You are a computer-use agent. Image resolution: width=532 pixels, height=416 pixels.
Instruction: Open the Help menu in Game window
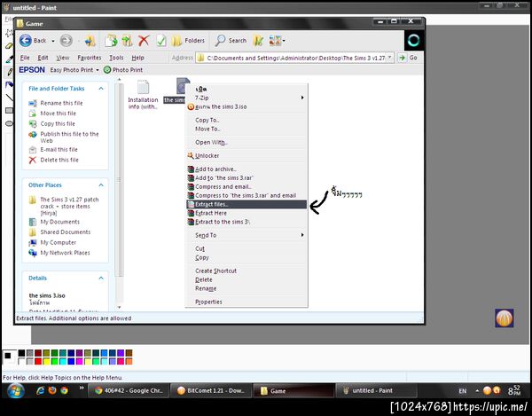point(137,58)
